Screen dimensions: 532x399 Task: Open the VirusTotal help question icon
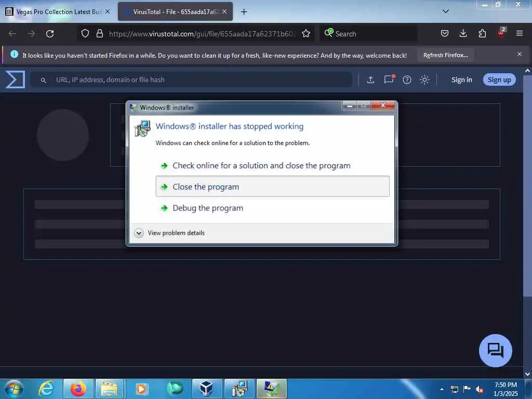[x=407, y=79]
